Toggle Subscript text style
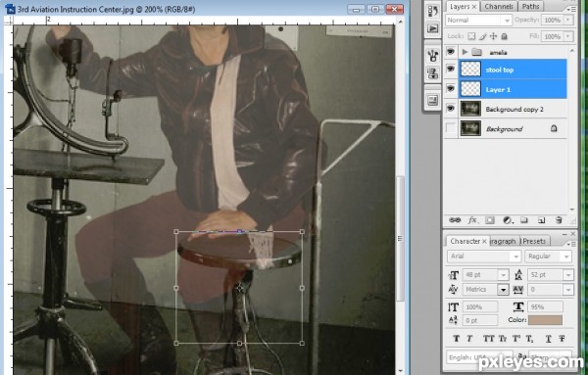Screen dimensions: 588x375 (x=529, y=339)
